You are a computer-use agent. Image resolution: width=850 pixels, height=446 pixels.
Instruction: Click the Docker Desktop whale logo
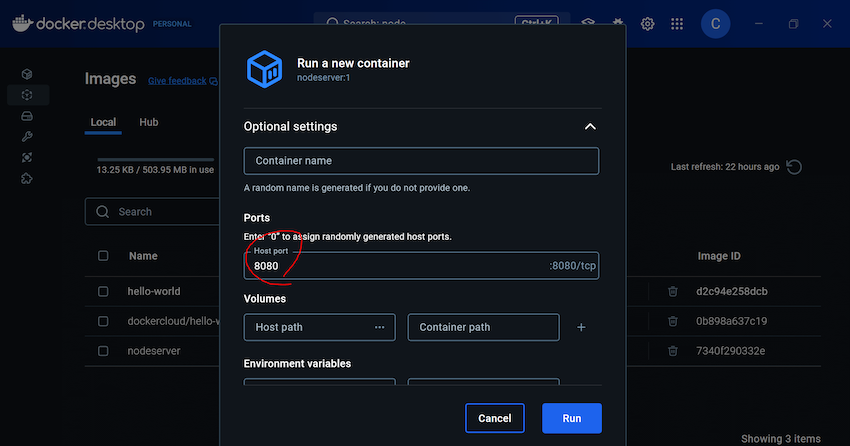point(22,23)
